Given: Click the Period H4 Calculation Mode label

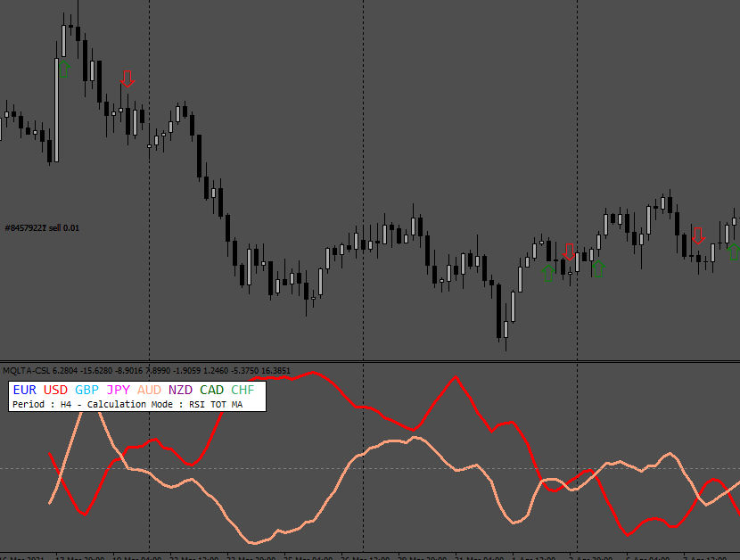Looking at the screenshot, I should 127,405.
